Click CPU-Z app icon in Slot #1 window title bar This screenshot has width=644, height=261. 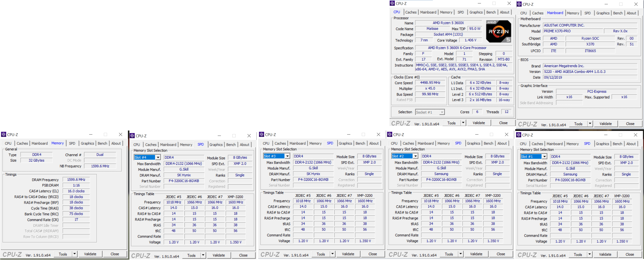(518, 135)
